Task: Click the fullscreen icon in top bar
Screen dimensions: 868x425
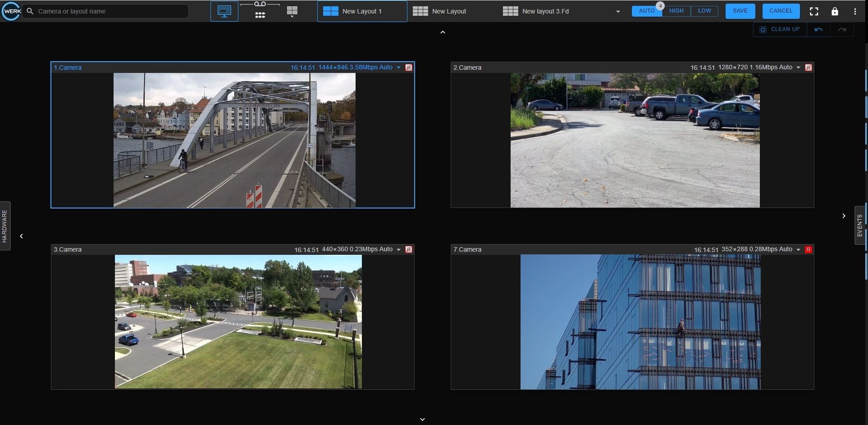Action: (814, 11)
